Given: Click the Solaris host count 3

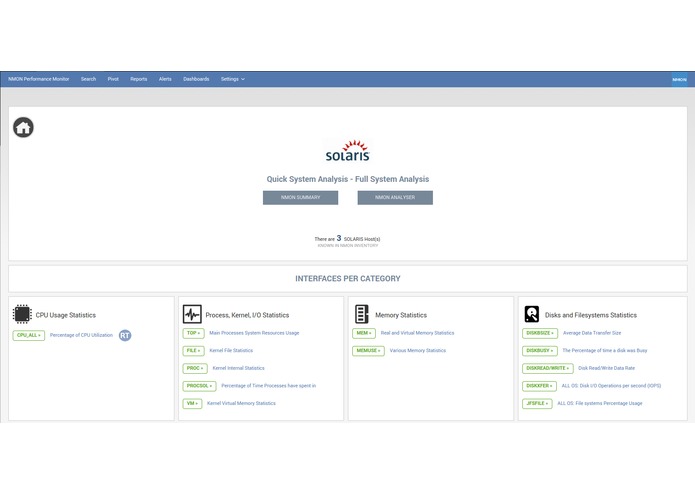Looking at the screenshot, I should pos(339,238).
